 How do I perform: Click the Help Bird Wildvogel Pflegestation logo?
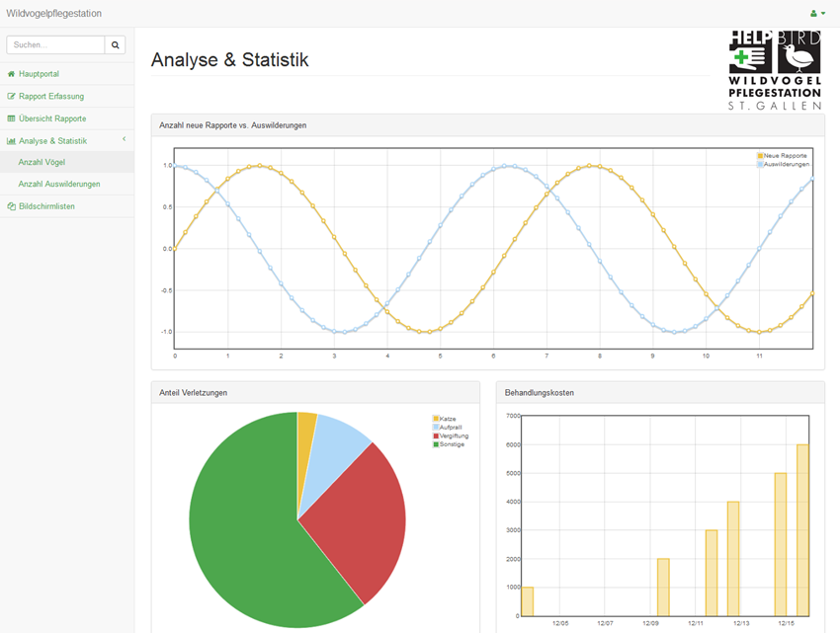775,69
